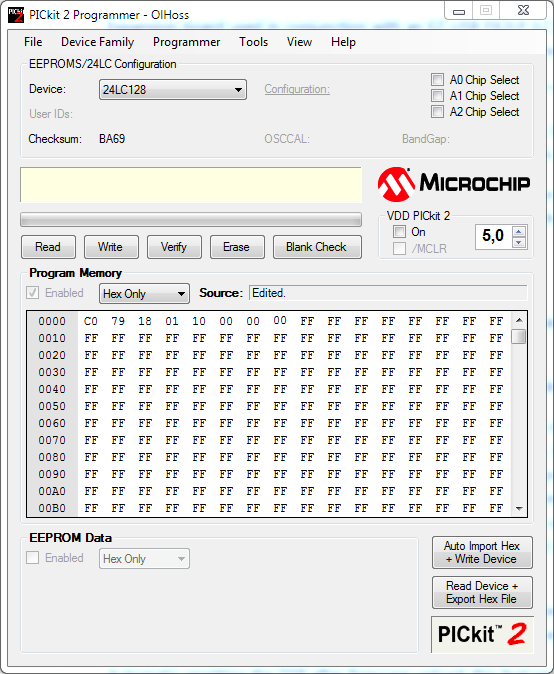The height and width of the screenshot is (674, 554).
Task: Click Auto Import Hex + Write Device
Action: pos(482,552)
